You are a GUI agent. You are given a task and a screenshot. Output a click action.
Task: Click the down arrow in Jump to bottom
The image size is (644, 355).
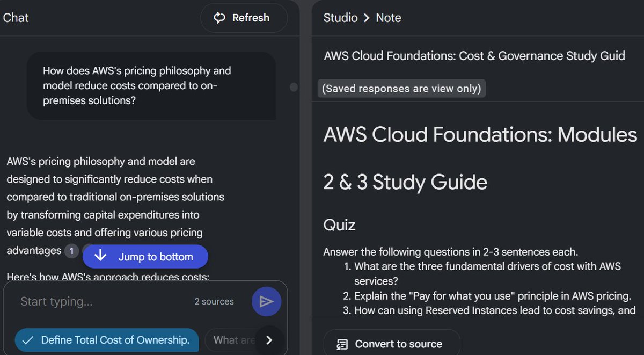click(100, 256)
